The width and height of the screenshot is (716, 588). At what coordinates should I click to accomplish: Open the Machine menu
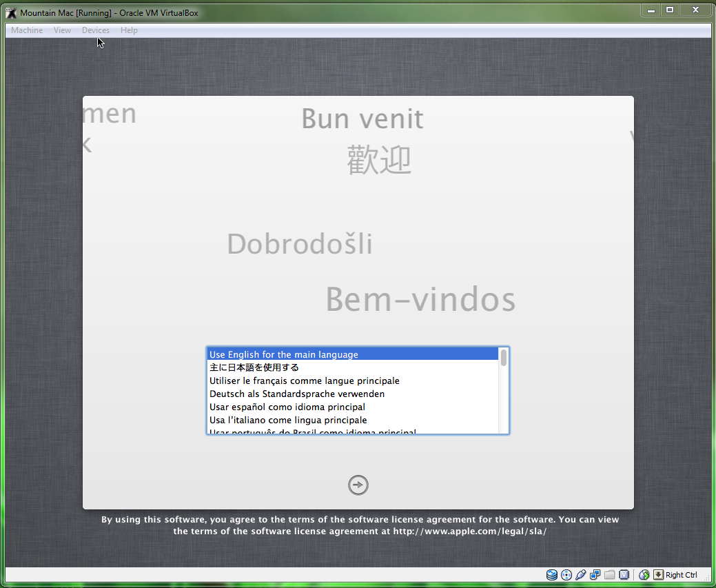[27, 30]
